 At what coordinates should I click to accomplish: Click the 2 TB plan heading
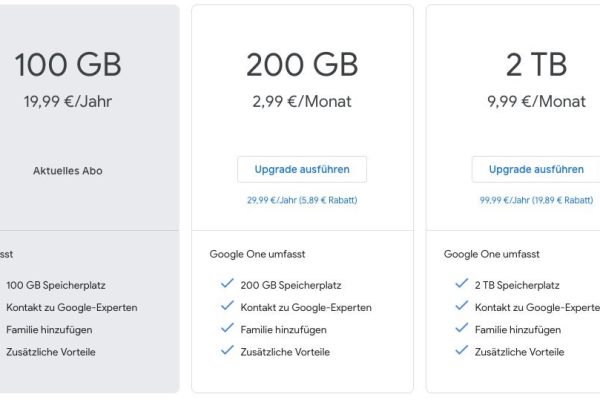click(x=536, y=65)
